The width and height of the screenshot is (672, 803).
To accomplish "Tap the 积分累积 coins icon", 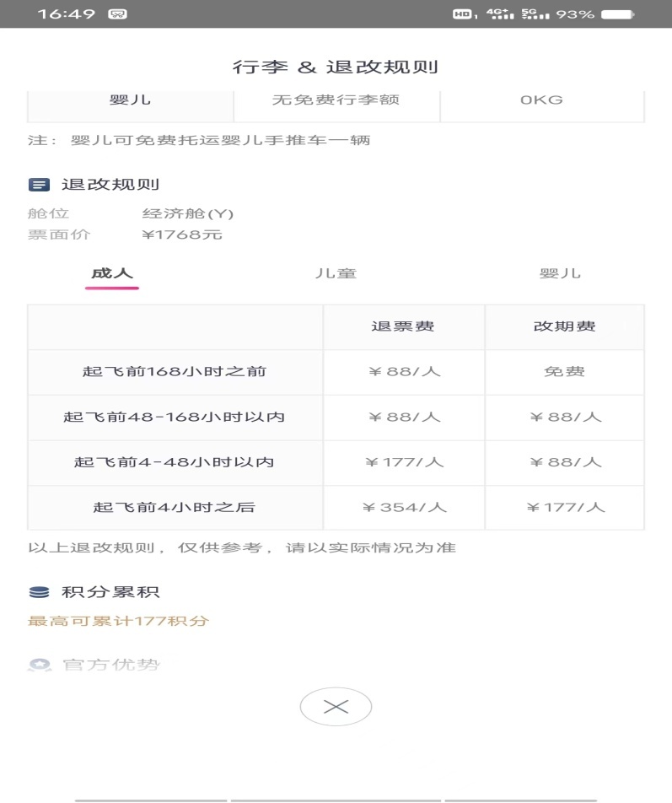I will pyautogui.click(x=39, y=592).
